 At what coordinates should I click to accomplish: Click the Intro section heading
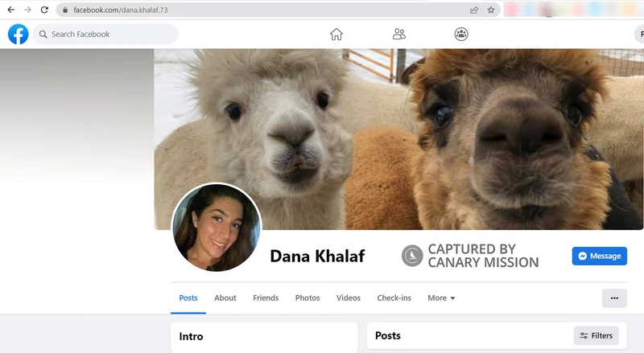click(x=191, y=337)
